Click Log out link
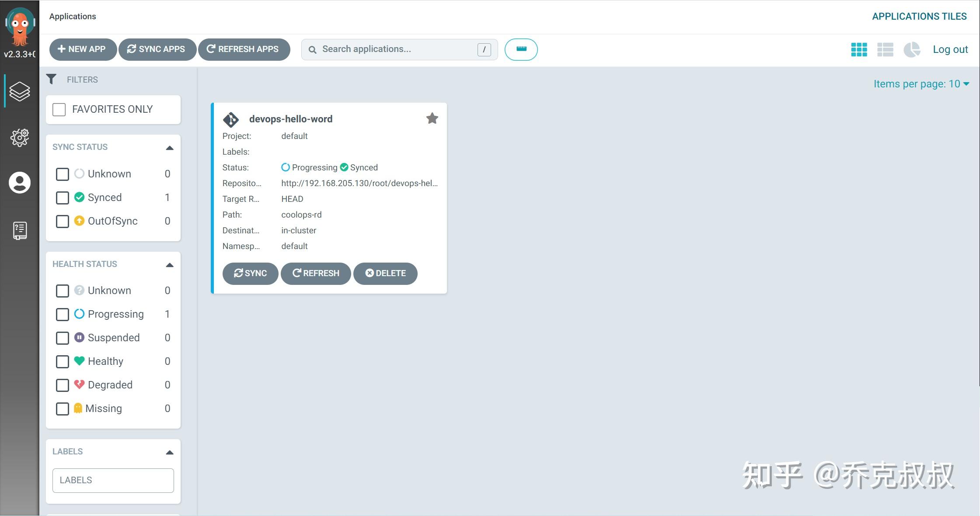The image size is (980, 516). click(950, 49)
